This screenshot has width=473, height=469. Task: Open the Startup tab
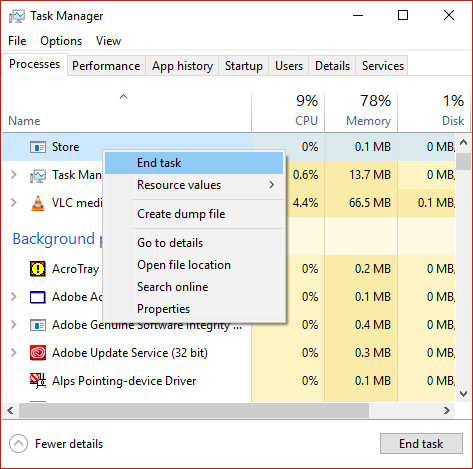[244, 66]
